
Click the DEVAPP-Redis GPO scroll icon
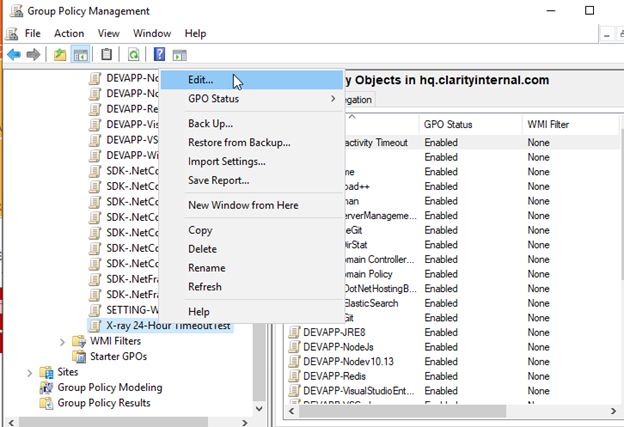pyautogui.click(x=294, y=376)
